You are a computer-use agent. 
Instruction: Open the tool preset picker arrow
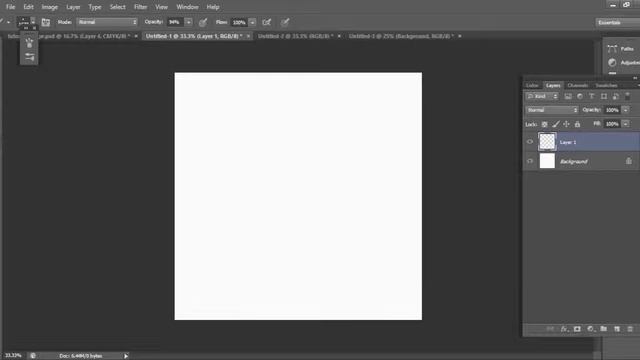8,22
